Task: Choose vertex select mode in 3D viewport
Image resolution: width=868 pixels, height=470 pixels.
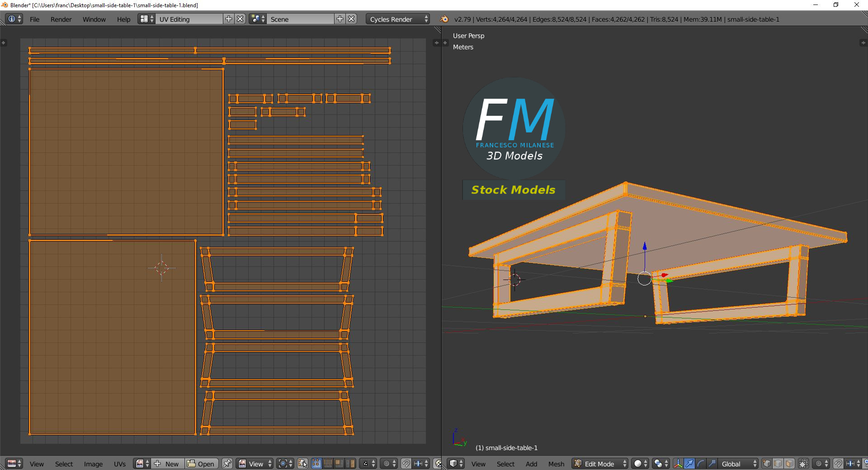Action: [x=767, y=464]
